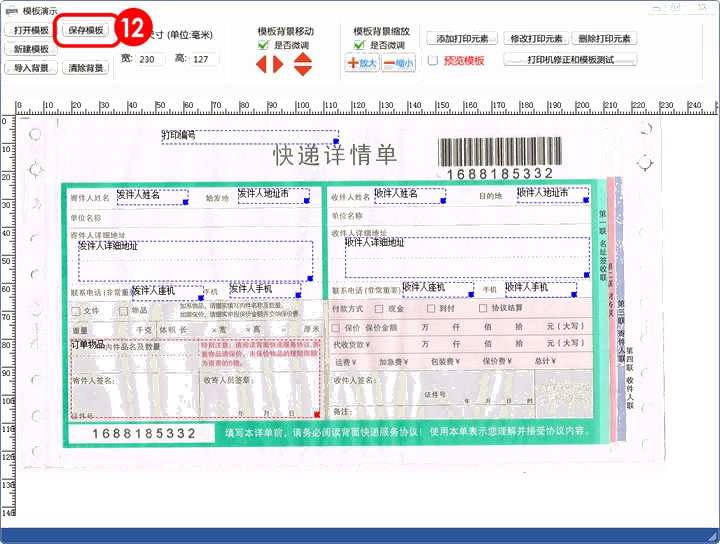Zoom in background with 放大 plus button
This screenshot has height=544, width=720.
tap(363, 64)
